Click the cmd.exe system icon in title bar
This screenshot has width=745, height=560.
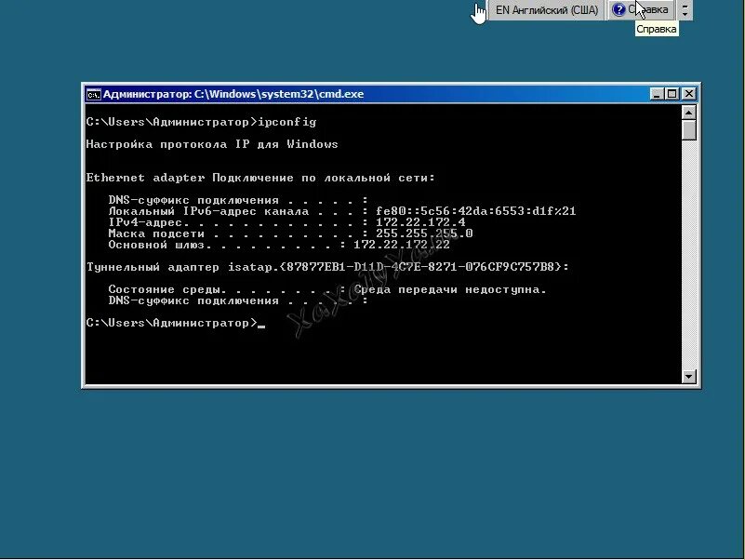[93, 94]
